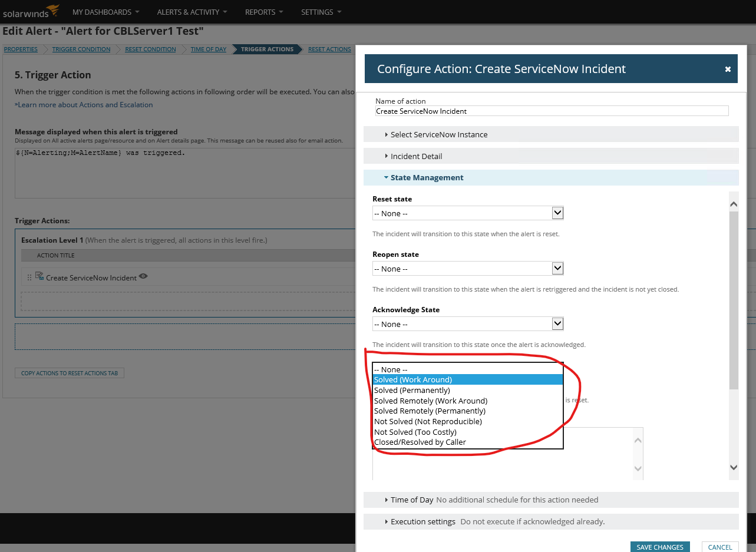Click the SolarWinds logo

pyautogui.click(x=31, y=11)
